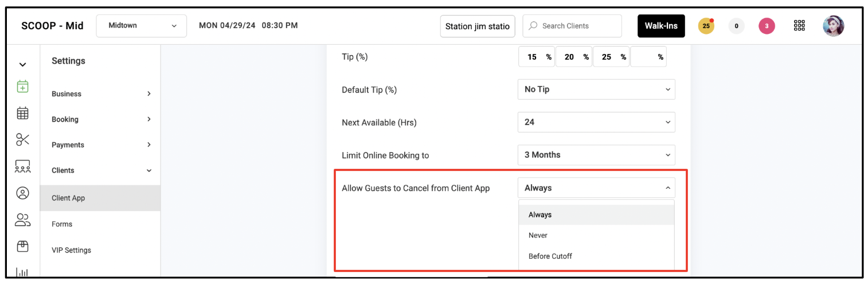Click the yellow notification badge showing 25
This screenshot has height=287, width=868.
click(x=706, y=26)
